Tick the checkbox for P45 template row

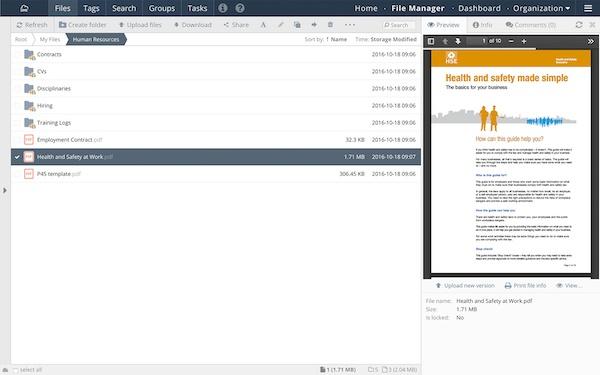(x=17, y=174)
